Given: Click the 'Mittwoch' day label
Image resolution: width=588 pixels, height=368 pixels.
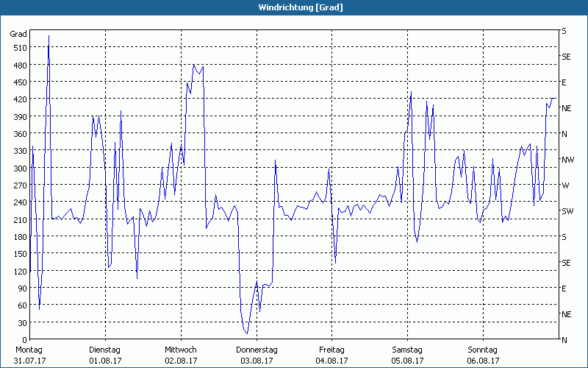Looking at the screenshot, I should (x=180, y=350).
